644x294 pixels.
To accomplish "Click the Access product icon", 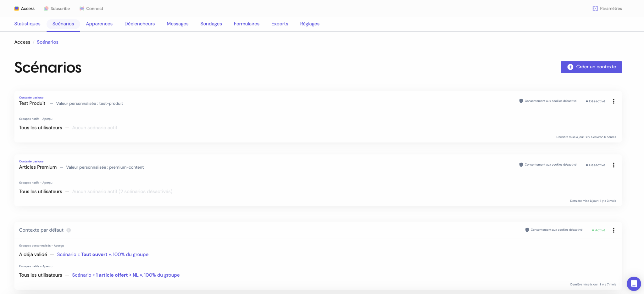I will point(17,8).
